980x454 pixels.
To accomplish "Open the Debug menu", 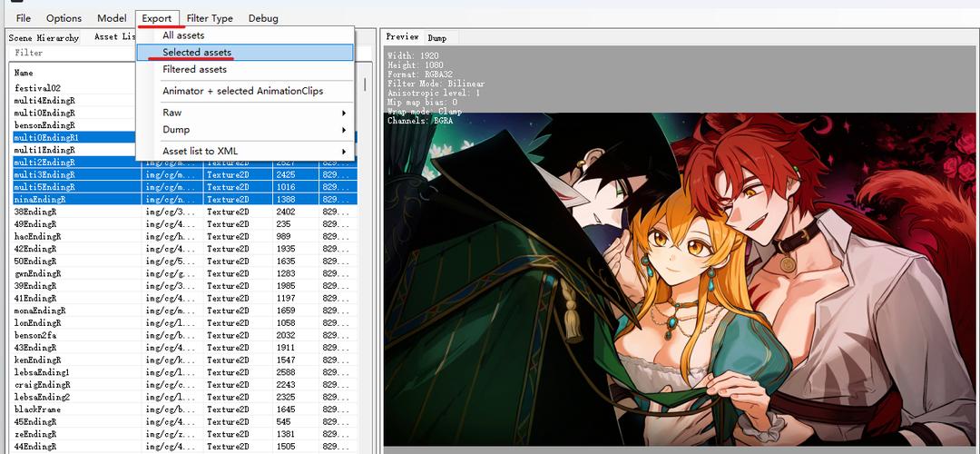I will point(263,18).
